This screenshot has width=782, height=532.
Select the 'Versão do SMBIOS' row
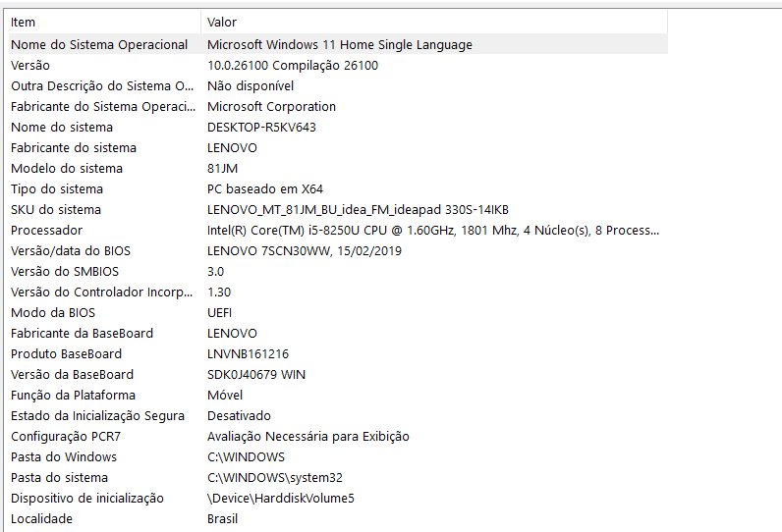click(x=338, y=272)
